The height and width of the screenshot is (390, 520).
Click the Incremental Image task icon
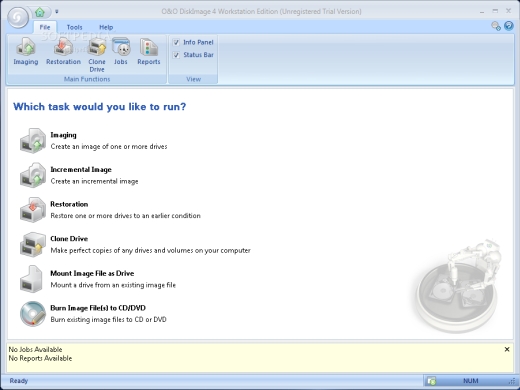[x=33, y=175]
